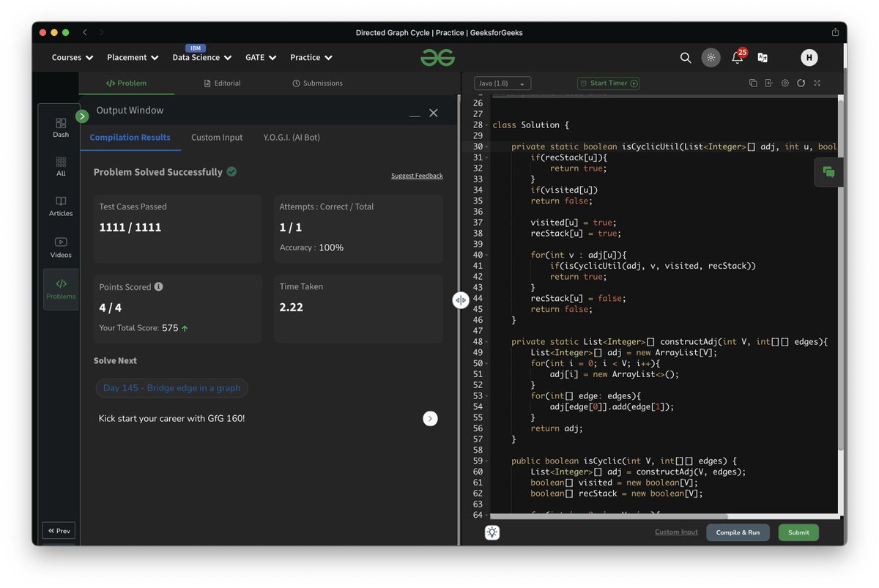Screen dimensions: 879x588
Task: Open Dash in the sidebar
Action: 61,127
